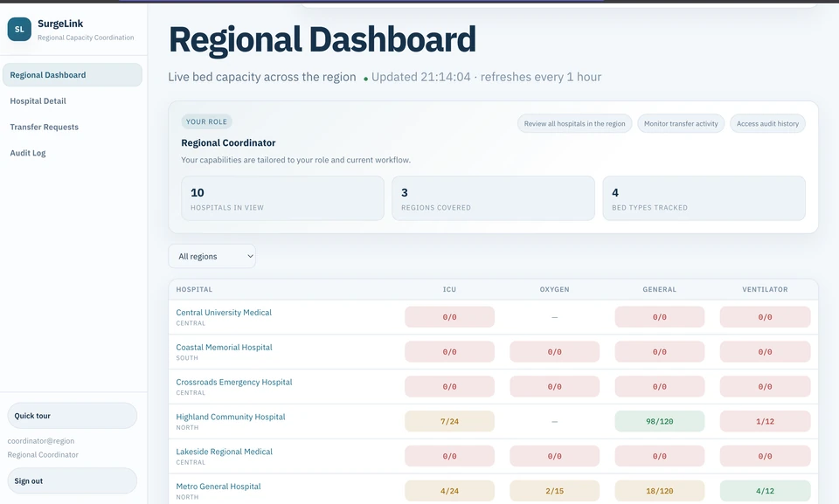Open Coastal Memorial Hospital link

tap(225, 348)
